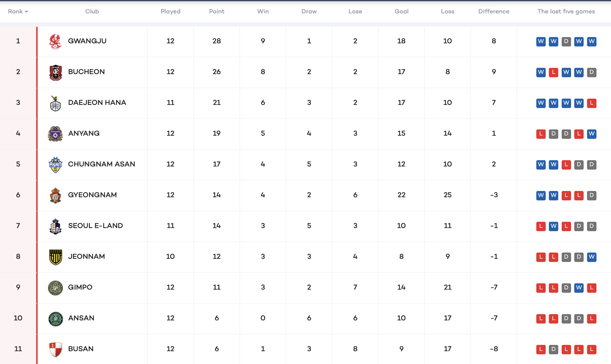Click the Gwangju club crest icon
611x364 pixels.
tap(55, 42)
